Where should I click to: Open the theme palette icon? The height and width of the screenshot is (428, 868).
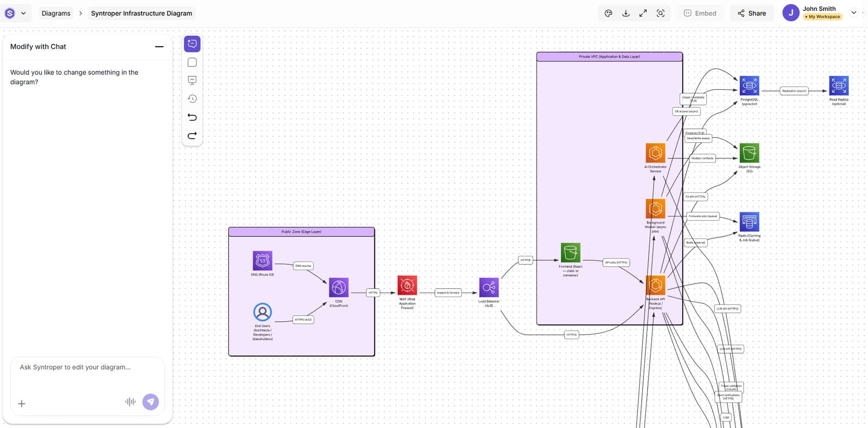coord(608,13)
